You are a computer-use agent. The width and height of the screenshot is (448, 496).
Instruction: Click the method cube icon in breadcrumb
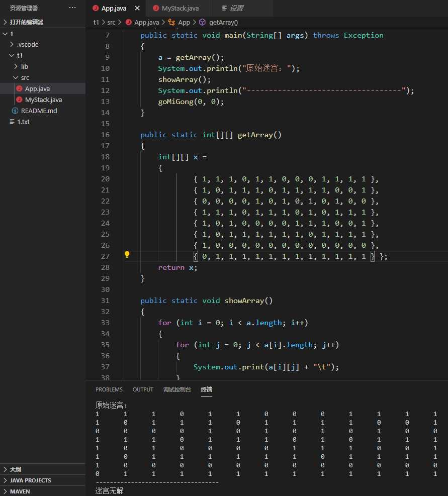click(202, 22)
